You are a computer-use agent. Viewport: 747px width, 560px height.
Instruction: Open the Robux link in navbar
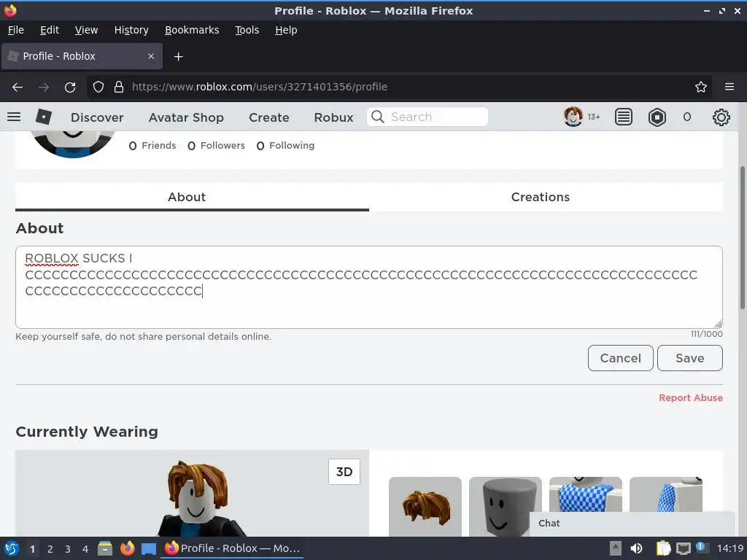[x=333, y=117]
